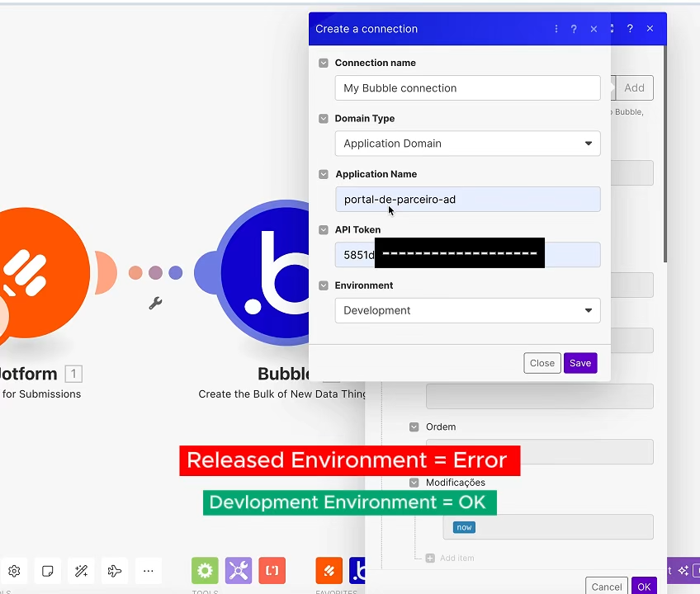This screenshot has height=594, width=700.
Task: Toggle the Connection name checkbox
Action: 323,63
